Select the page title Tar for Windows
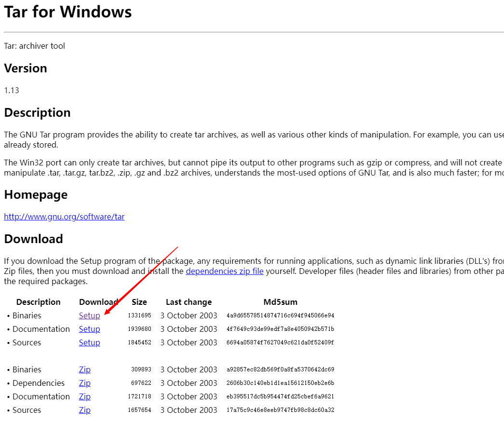Screen dimensions: 504x423 [67, 12]
